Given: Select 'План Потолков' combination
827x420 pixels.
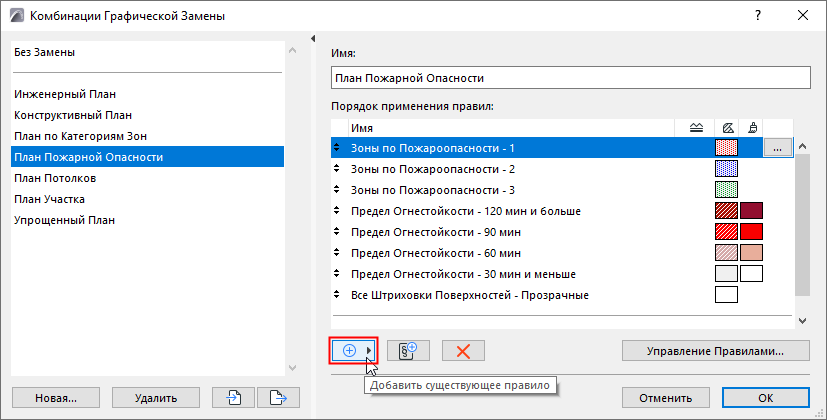Looking at the screenshot, I should click(x=56, y=178).
